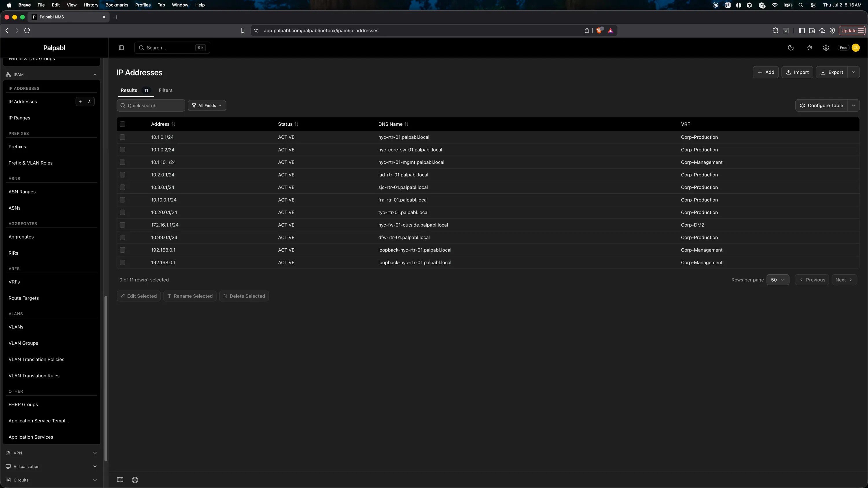Open the support lifebuoy icon
This screenshot has height=488, width=868.
pyautogui.click(x=135, y=480)
